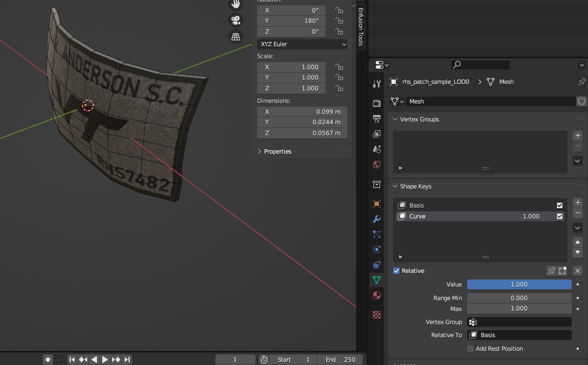This screenshot has width=588, height=365.
Task: Open the Physics properties tab
Action: 376,250
